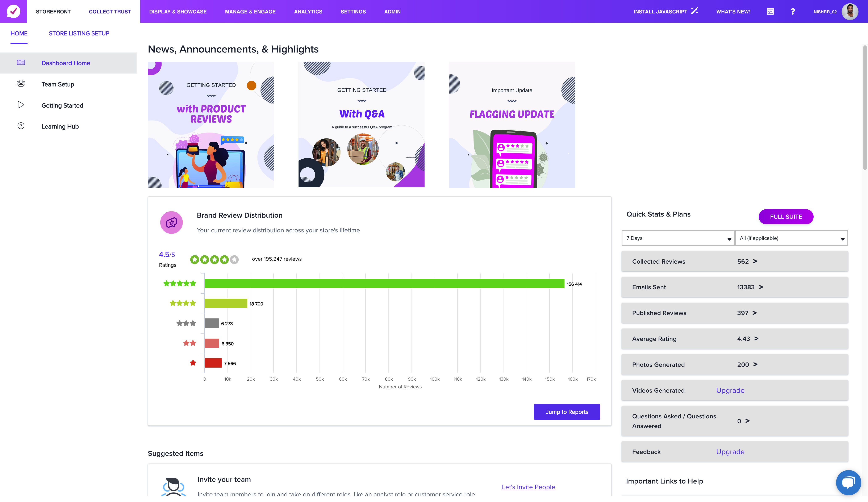868x502 pixels.
Task: Open the 7 Days period dropdown
Action: 678,238
